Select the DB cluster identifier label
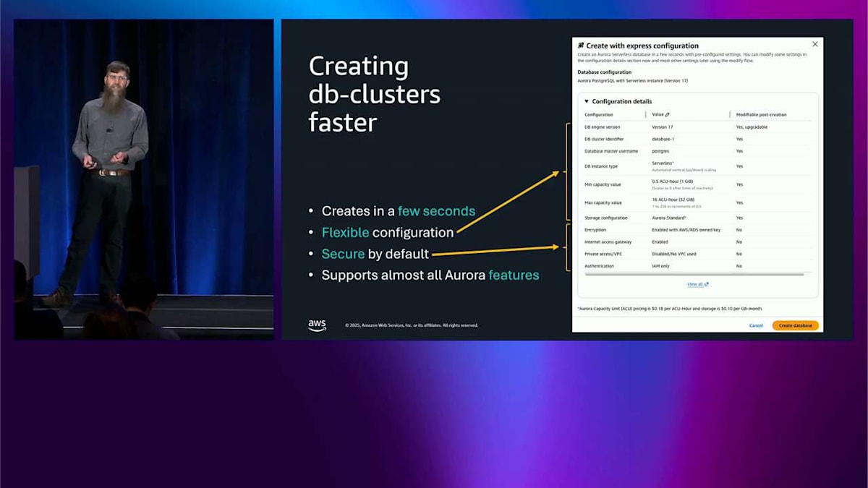Viewport: 868px width, 488px height. click(604, 139)
